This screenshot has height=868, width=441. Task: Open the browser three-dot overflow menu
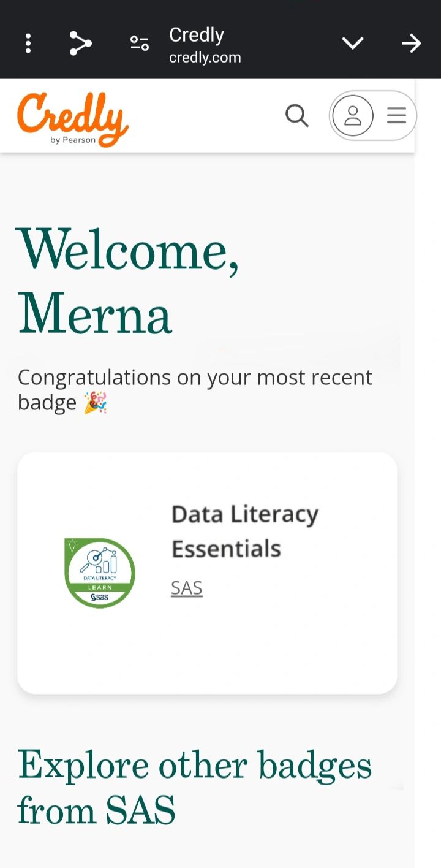pyautogui.click(x=28, y=44)
